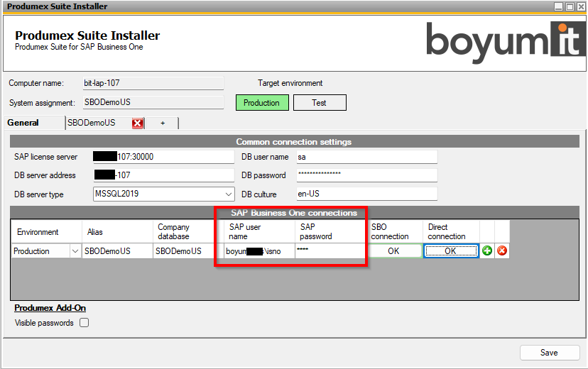Click the SBO connection OK button
Viewport: 588px width, 369px height.
(395, 251)
